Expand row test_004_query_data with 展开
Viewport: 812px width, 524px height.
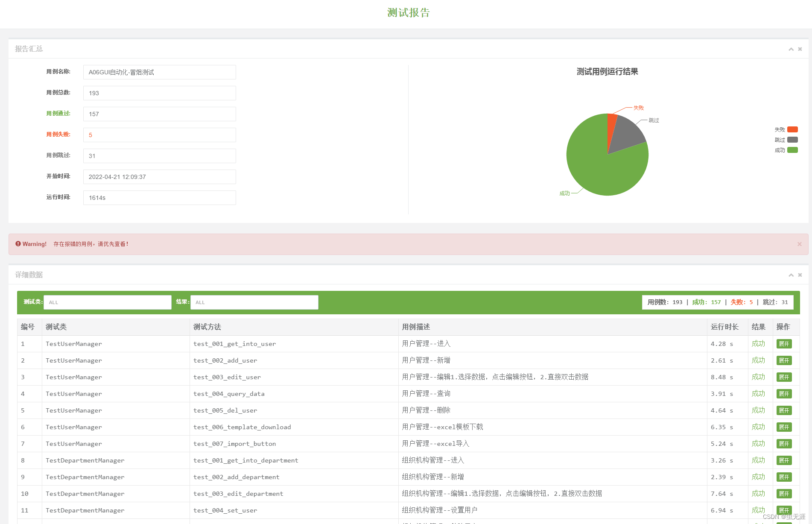[784, 394]
